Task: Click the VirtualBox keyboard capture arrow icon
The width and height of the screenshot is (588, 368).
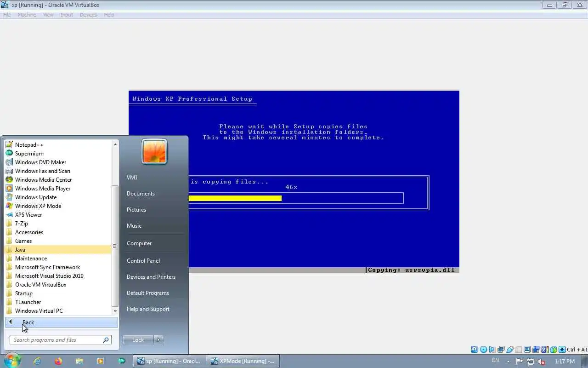Action: [562, 350]
